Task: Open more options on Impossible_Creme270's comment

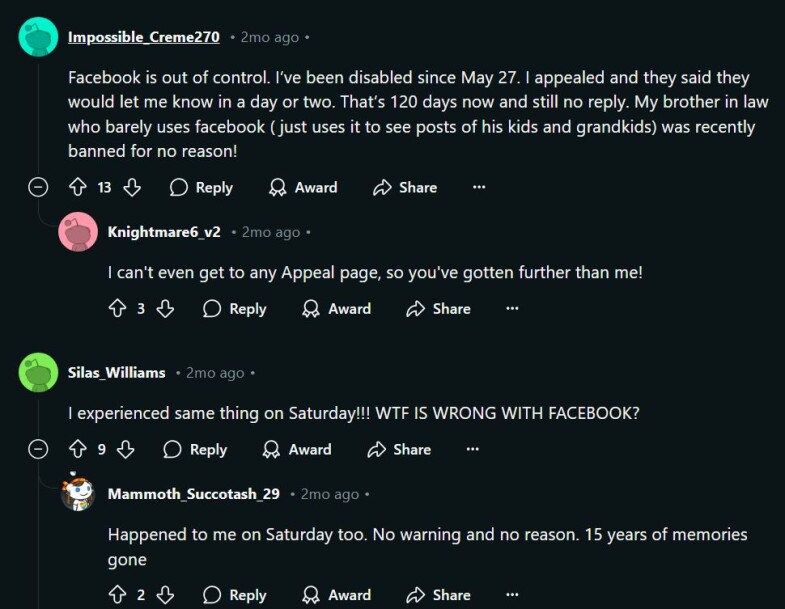Action: tap(479, 187)
